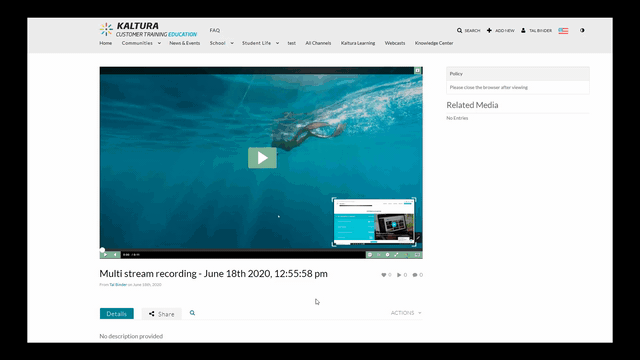Image resolution: width=640 pixels, height=360 pixels.
Task: Click the volume speaker icon in player
Action: 115,255
